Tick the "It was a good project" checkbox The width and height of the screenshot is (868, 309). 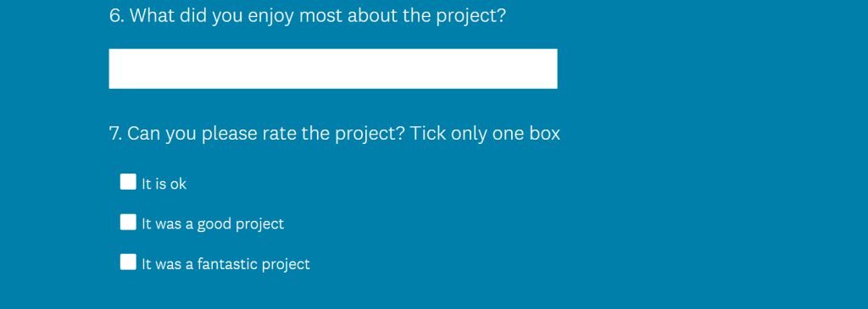(128, 222)
